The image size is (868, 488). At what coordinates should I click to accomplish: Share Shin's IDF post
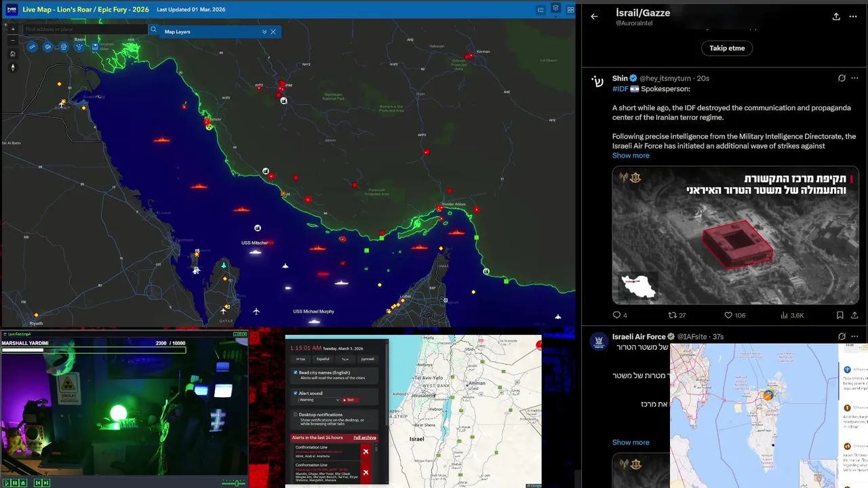point(854,315)
